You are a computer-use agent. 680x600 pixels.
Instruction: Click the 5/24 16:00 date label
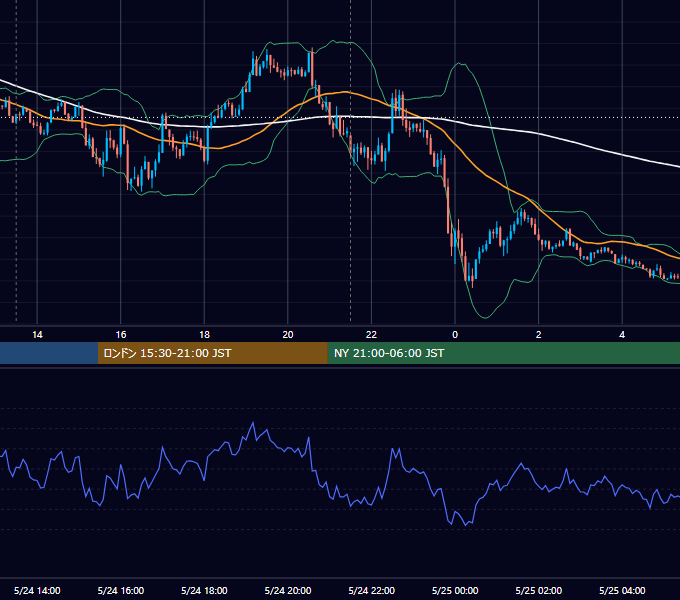(x=121, y=590)
